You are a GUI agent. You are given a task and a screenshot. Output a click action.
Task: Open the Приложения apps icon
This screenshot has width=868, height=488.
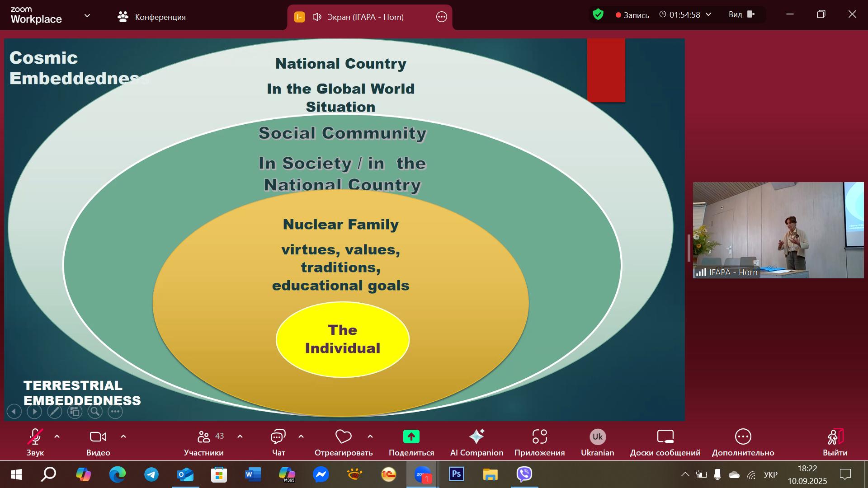pyautogui.click(x=539, y=437)
